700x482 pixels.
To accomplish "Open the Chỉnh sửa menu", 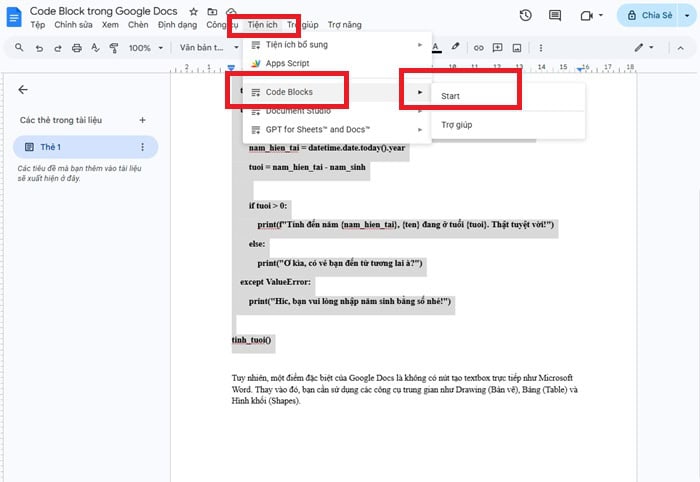I will coord(73,25).
